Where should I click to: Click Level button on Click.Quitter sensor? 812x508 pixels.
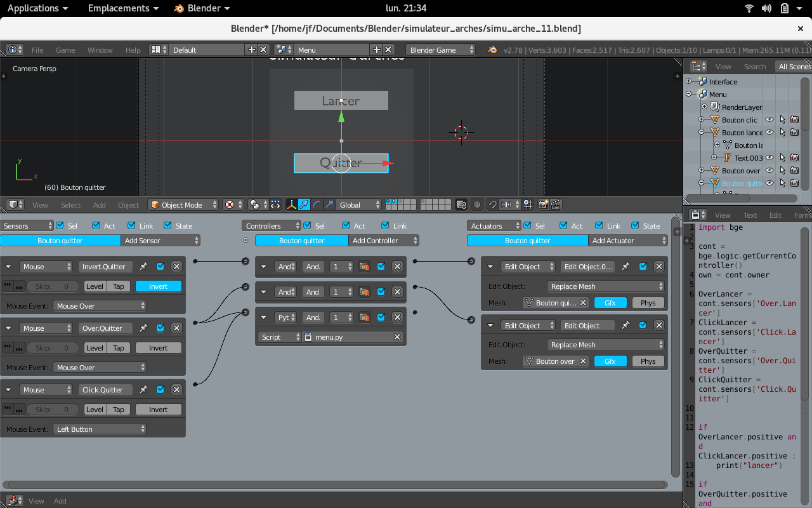click(95, 410)
